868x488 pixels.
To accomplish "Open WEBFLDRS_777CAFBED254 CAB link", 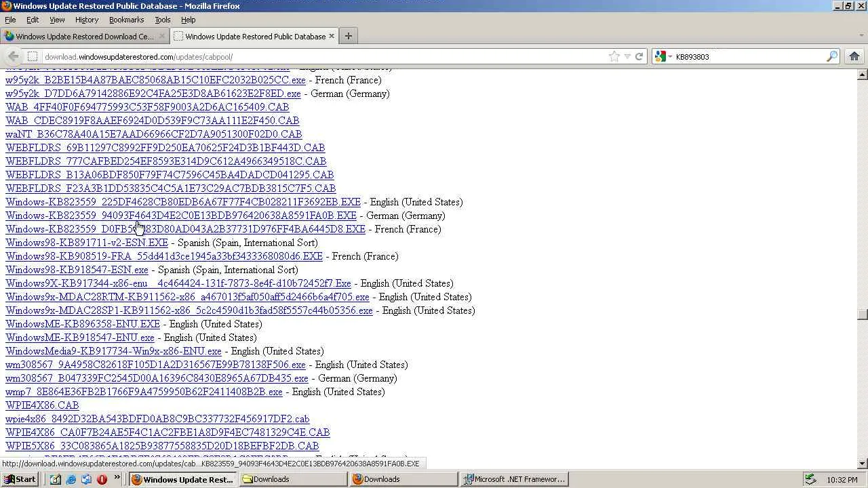I will 166,161.
